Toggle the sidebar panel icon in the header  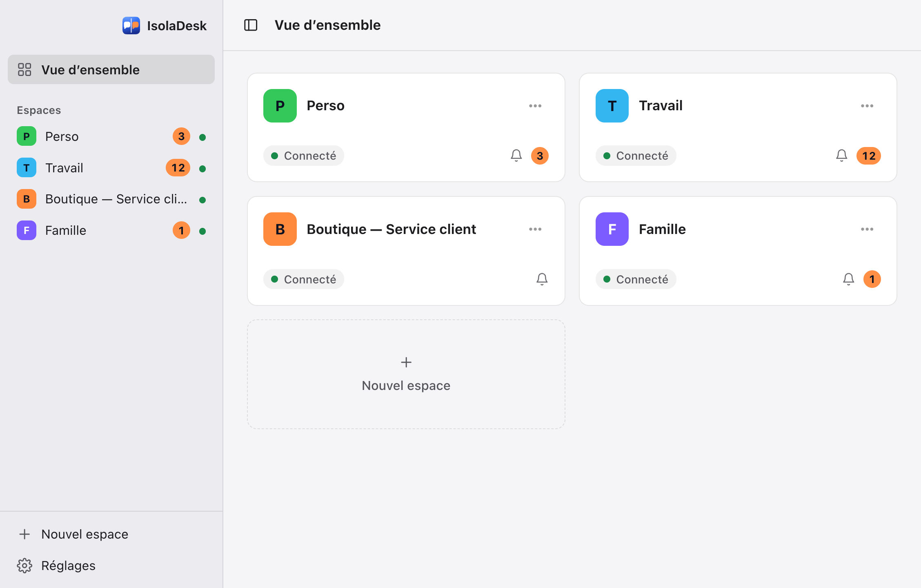[x=251, y=25]
